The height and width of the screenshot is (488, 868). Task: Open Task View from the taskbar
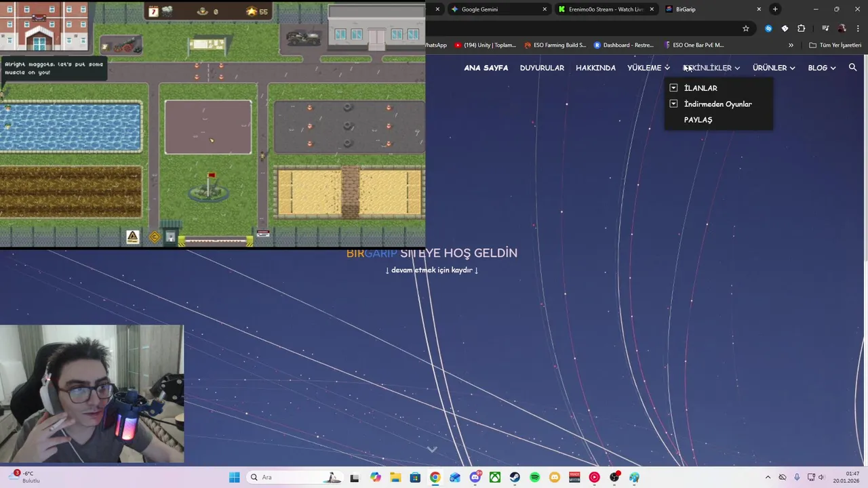[354, 477]
